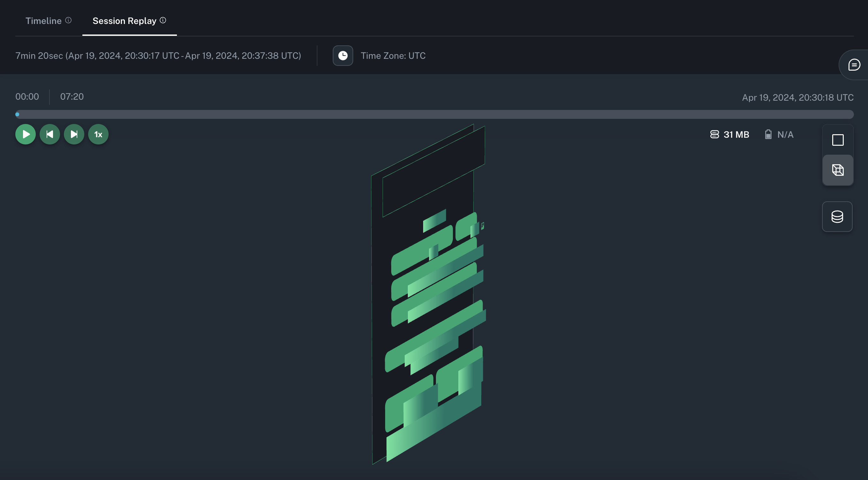Select the Session Replay tab
The width and height of the screenshot is (868, 480).
click(124, 21)
